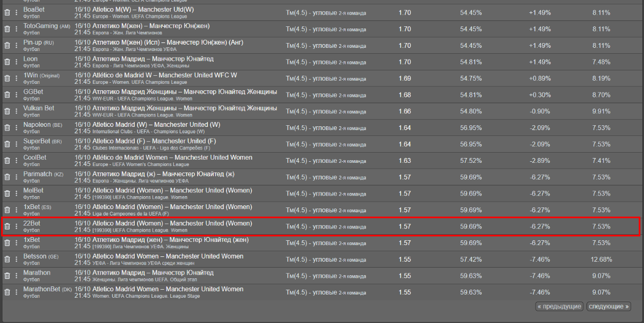Click 12.68% value in Betsson row

601,260
